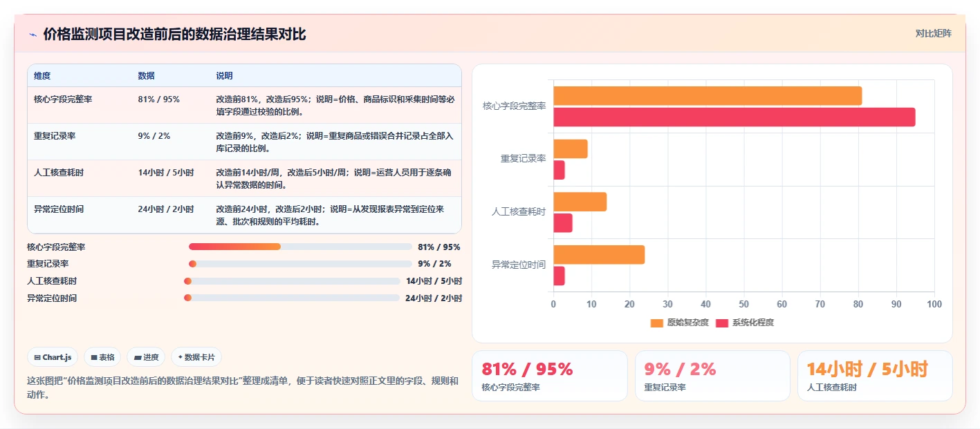Select the 数据卡片 chip

pos(196,357)
